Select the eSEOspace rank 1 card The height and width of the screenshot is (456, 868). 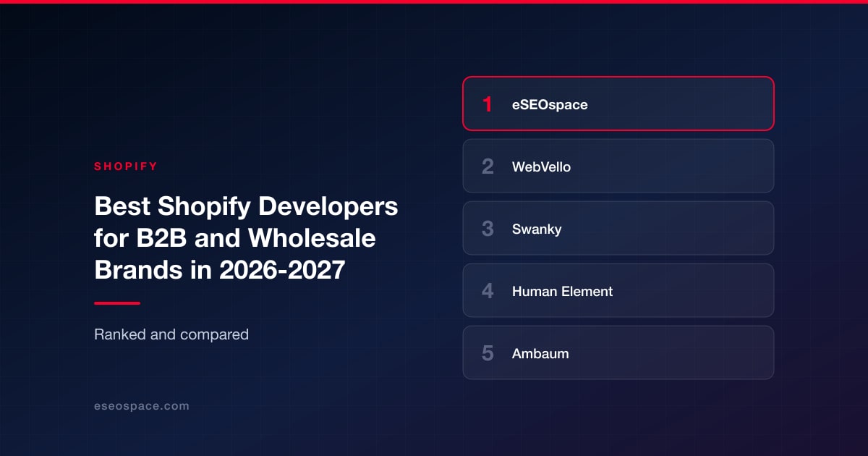pos(618,104)
